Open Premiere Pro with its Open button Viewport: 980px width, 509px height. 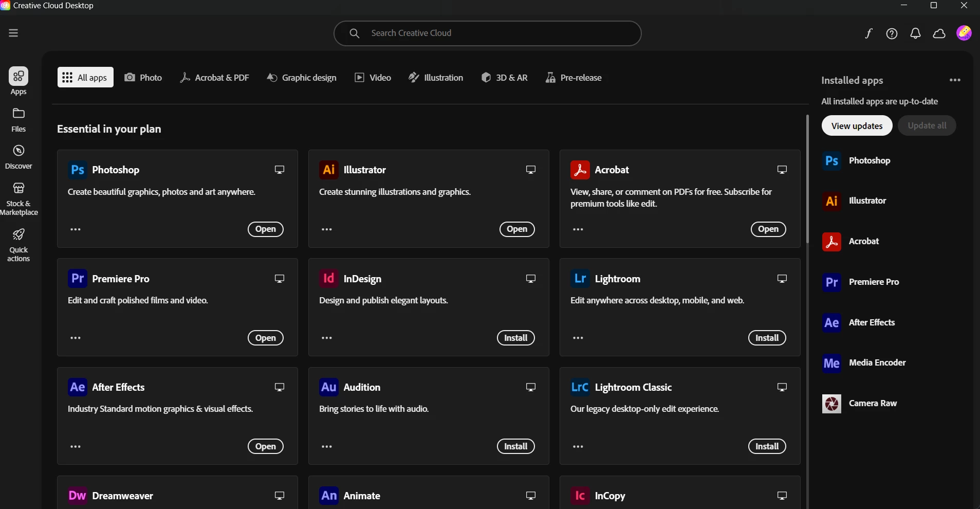point(266,338)
